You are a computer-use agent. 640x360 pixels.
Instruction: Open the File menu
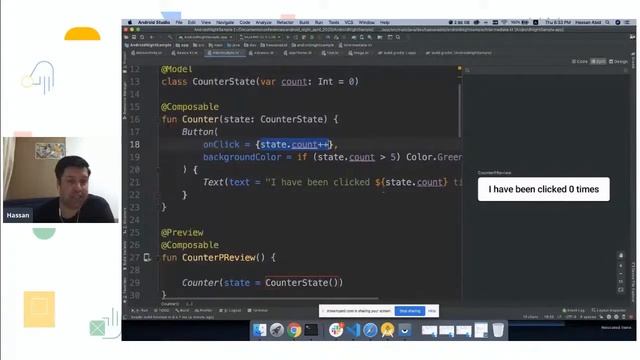pyautogui.click(x=179, y=22)
